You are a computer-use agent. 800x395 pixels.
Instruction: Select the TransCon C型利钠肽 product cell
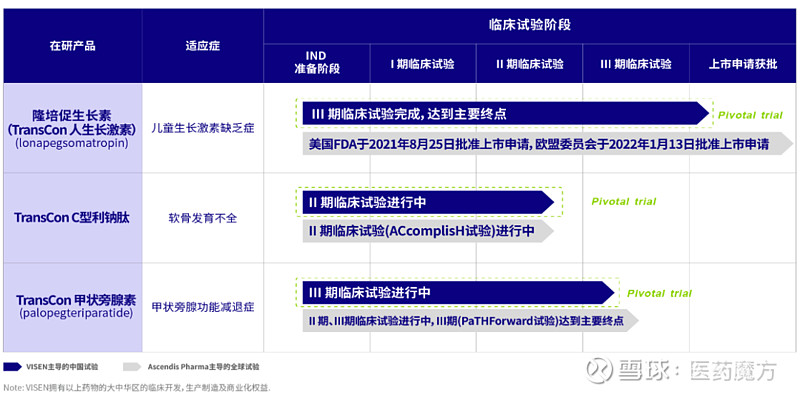click(72, 218)
